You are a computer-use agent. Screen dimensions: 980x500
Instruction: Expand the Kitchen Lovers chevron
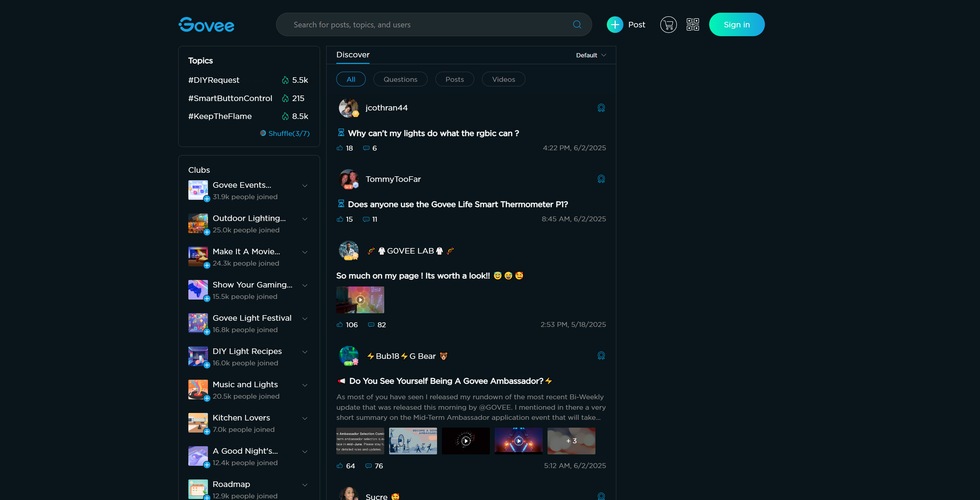[305, 418]
